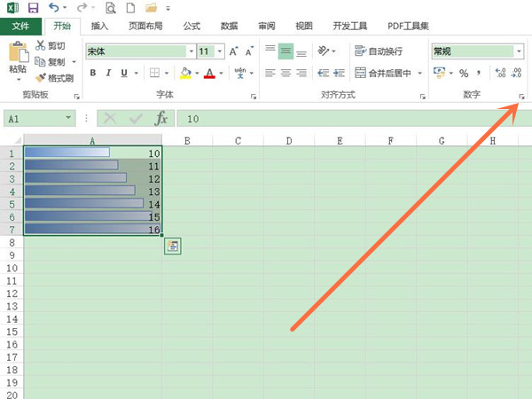
Task: Click the Quick Analysis icon below the data
Action: pyautogui.click(x=173, y=247)
